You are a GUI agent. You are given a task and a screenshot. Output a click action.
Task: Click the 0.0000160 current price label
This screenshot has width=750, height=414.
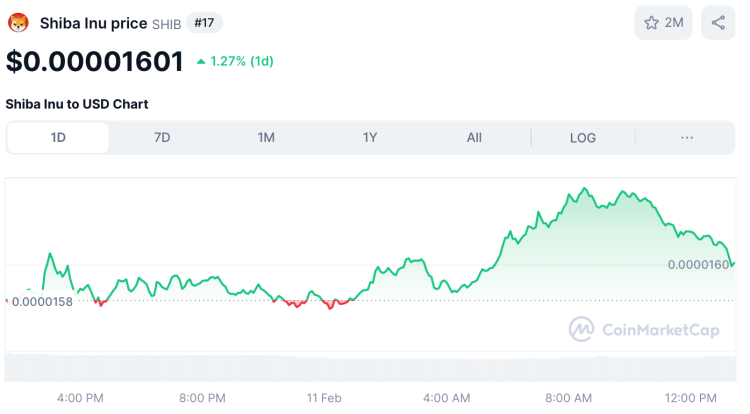[699, 265]
